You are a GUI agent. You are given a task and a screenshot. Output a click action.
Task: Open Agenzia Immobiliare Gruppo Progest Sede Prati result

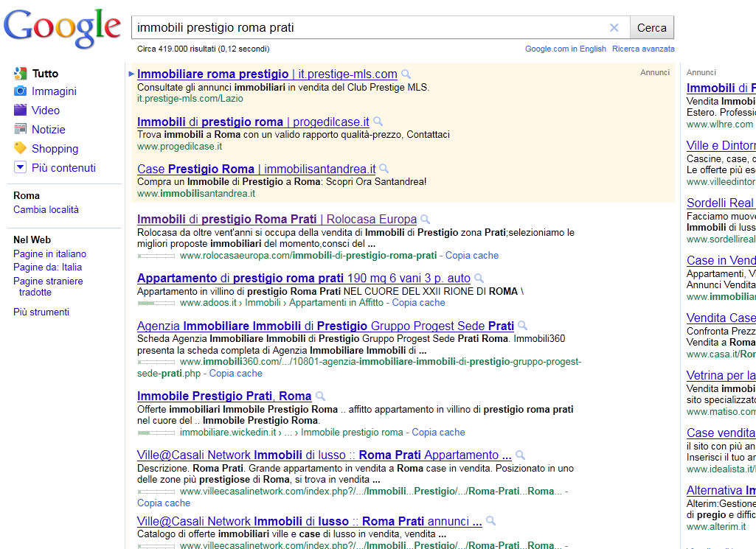coord(325,326)
